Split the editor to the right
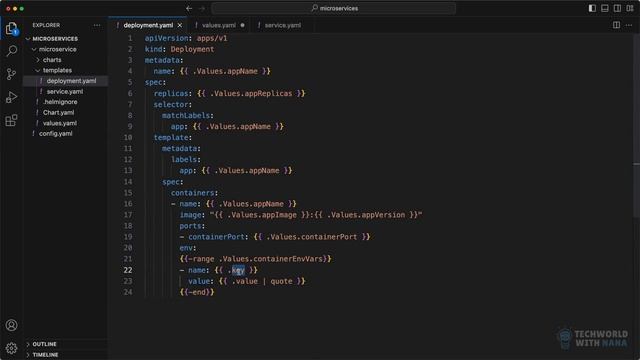640x360 pixels. [x=616, y=25]
